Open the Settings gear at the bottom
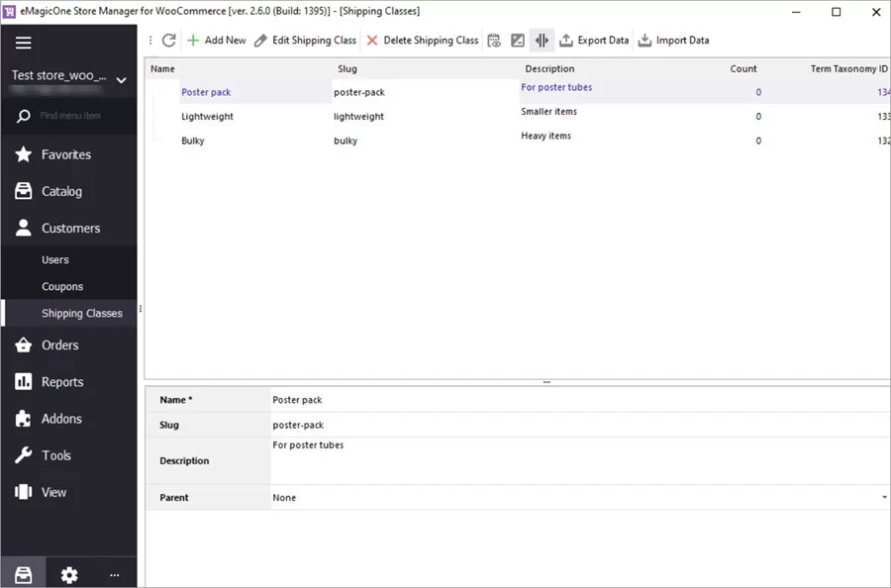The width and height of the screenshot is (891, 588). [68, 574]
